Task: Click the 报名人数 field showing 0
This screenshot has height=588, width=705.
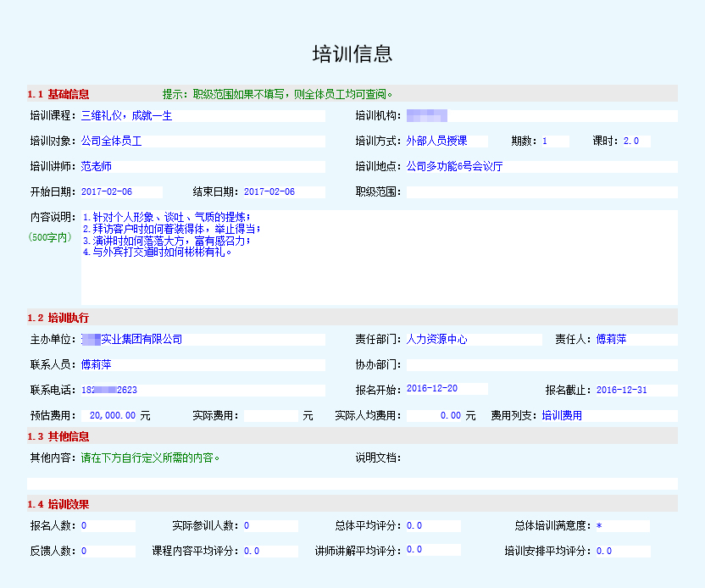Action: click(x=108, y=526)
